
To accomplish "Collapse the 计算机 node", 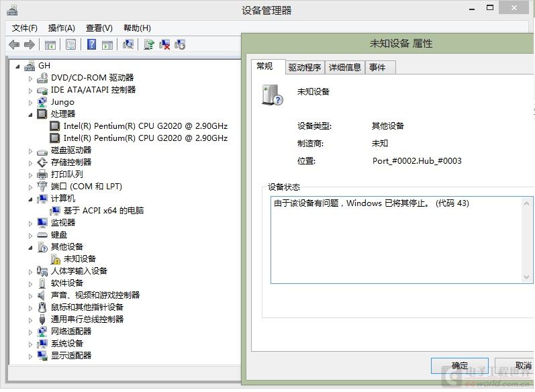I will point(30,199).
